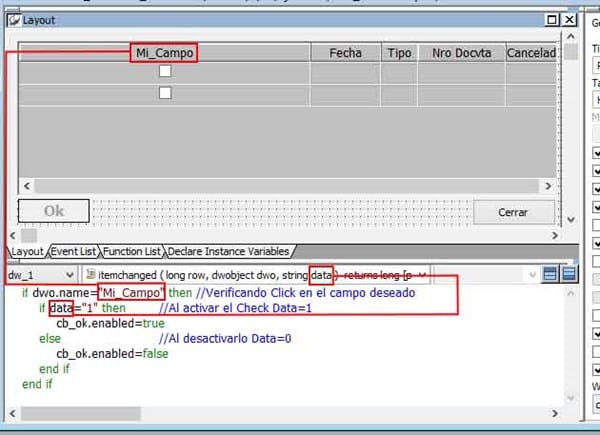This screenshot has height=435, width=600.
Task: Click the disabled Ok button
Action: pyautogui.click(x=54, y=211)
